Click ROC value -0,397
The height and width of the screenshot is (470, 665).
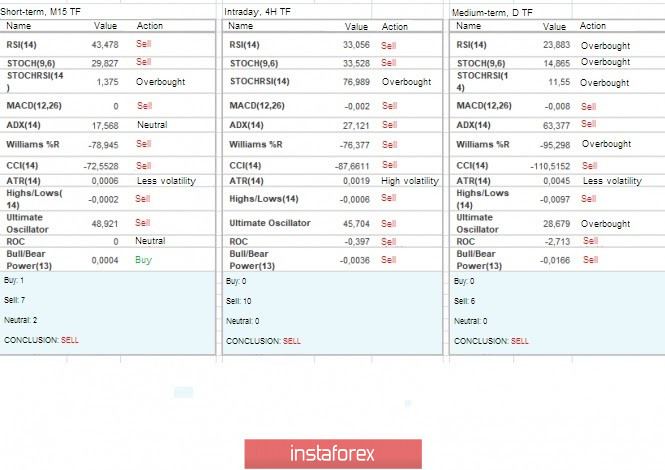click(x=357, y=242)
